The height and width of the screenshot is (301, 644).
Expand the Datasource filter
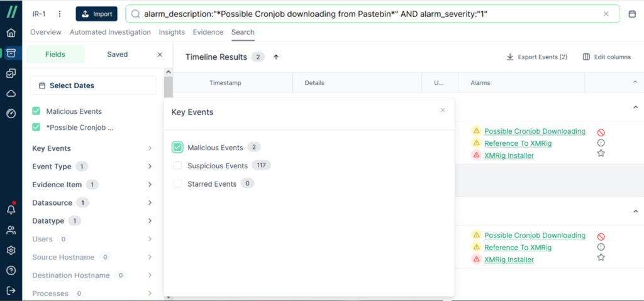92,203
